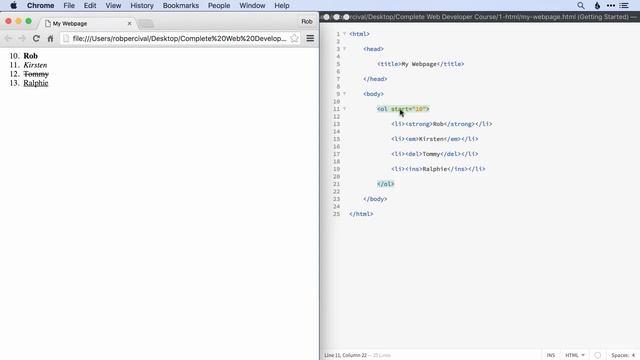Toggle the INS insert mode indicator
Viewport: 640px width, 360px height.
point(551,355)
